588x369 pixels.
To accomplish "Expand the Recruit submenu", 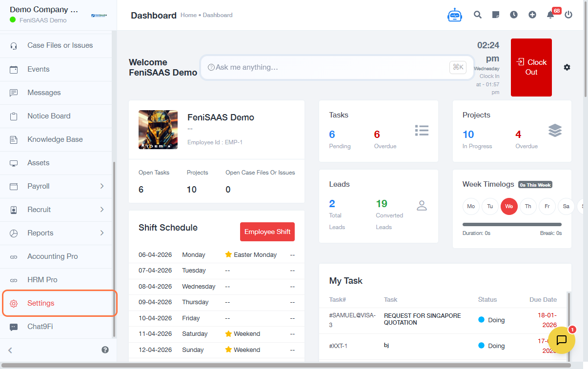I will [x=58, y=210].
